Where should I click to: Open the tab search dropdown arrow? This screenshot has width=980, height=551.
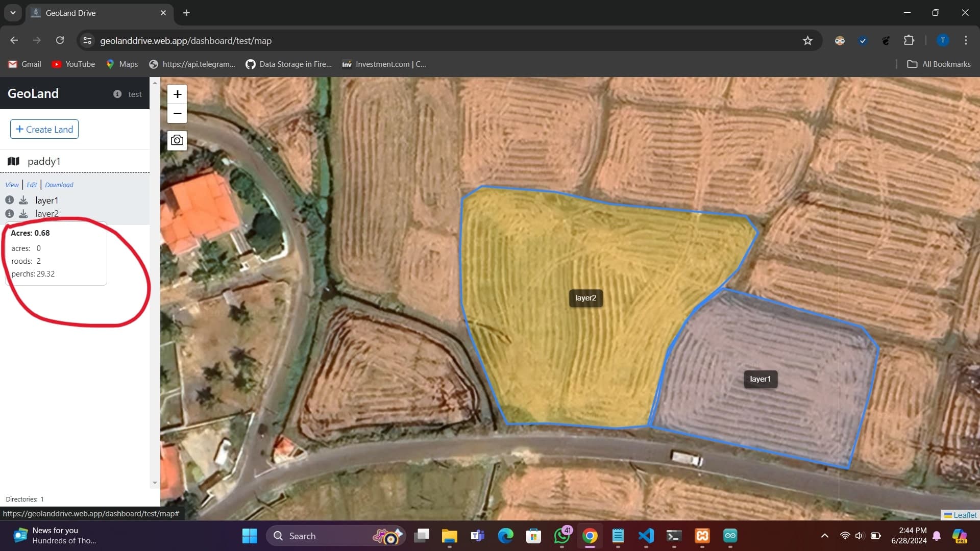point(13,13)
